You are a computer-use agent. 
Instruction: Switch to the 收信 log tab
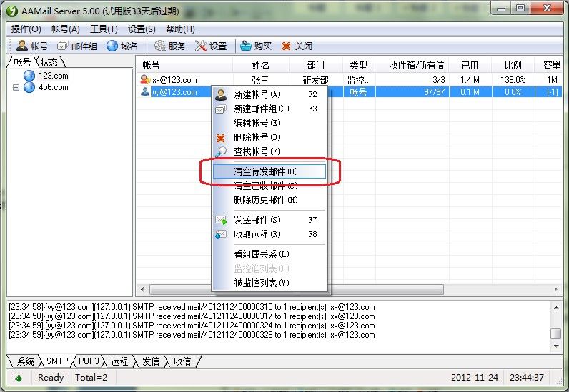[182, 361]
